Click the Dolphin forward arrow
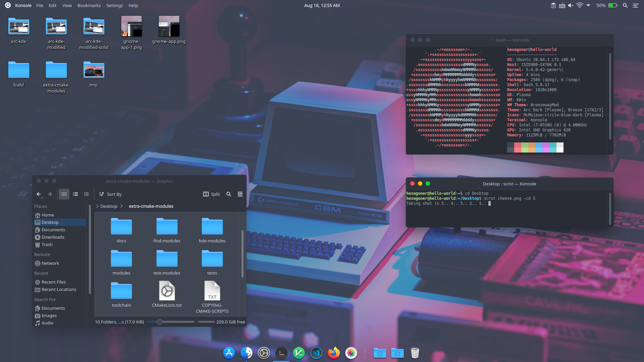644x362 pixels. coord(50,194)
